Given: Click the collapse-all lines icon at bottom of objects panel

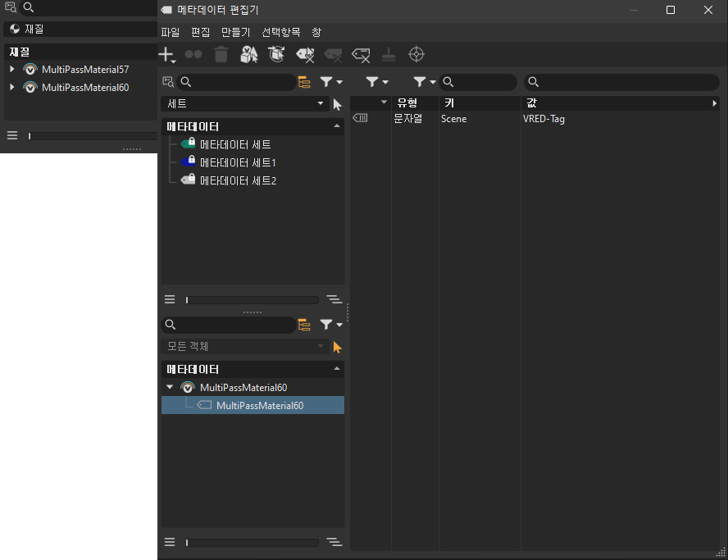Looking at the screenshot, I should coord(334,542).
